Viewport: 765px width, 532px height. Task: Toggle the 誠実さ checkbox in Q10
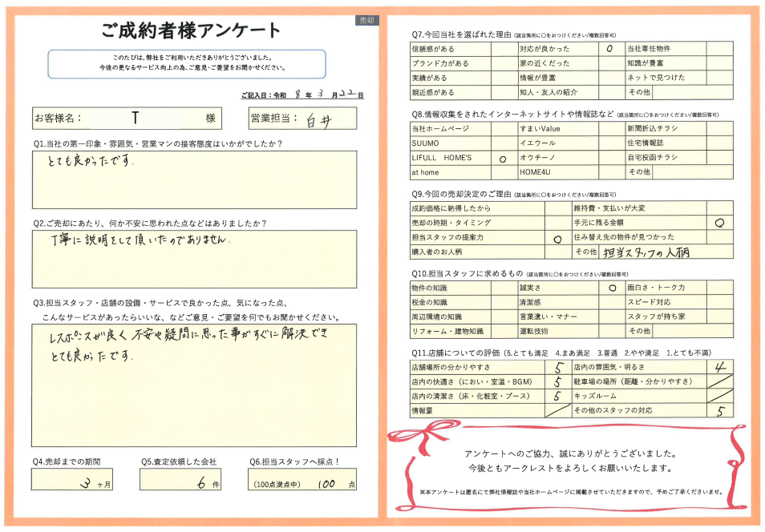pos(610,288)
